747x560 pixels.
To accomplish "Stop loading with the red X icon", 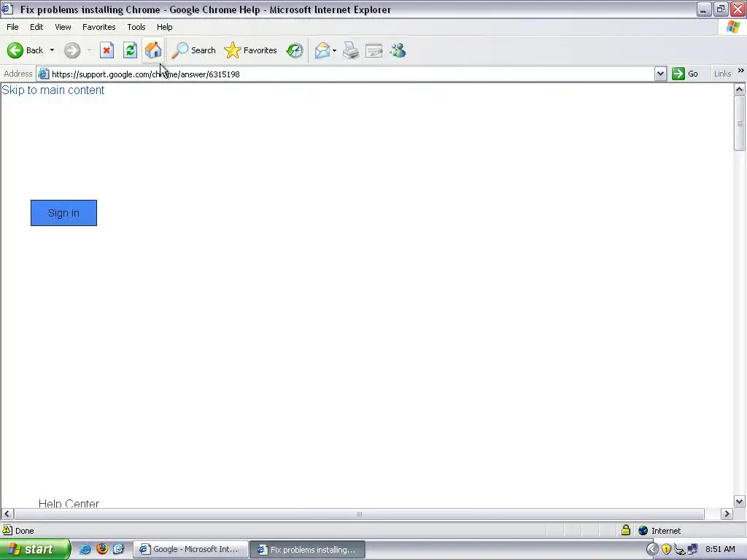I will coord(107,50).
